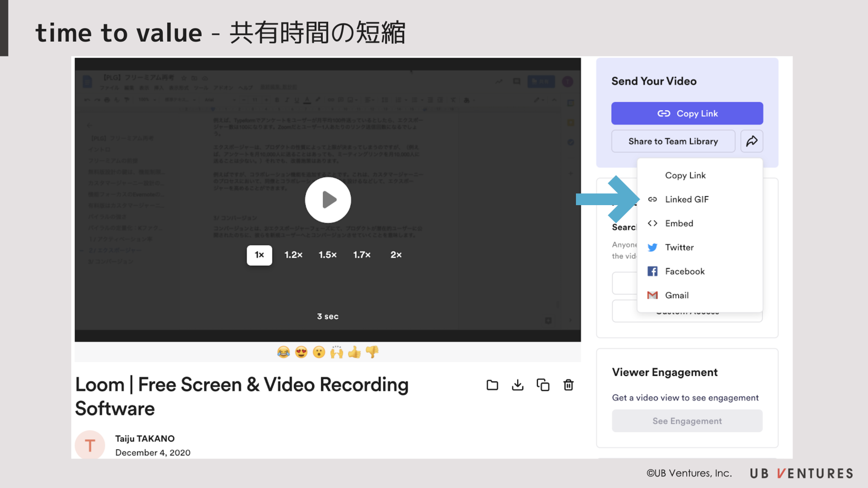Select Linked GIF menu option
The height and width of the screenshot is (488, 868).
pyautogui.click(x=700, y=199)
